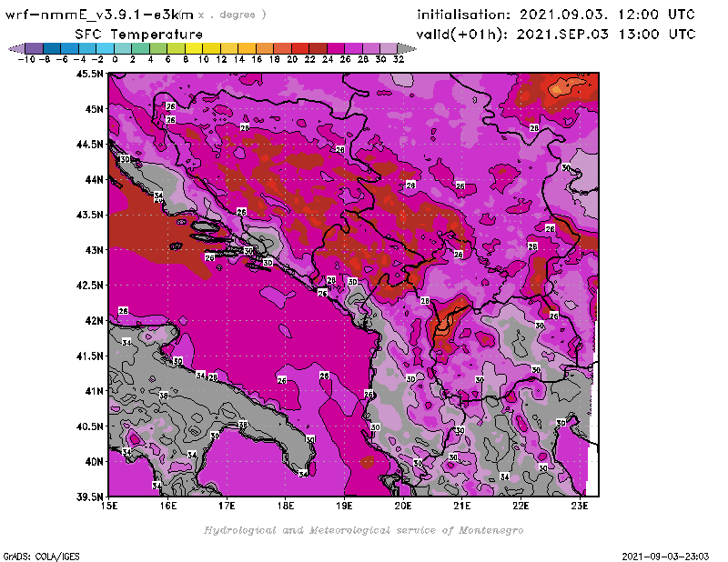The image size is (728, 562).
Task: Click the purple -10 to -8 colorbar swatch
Action: tap(35, 48)
